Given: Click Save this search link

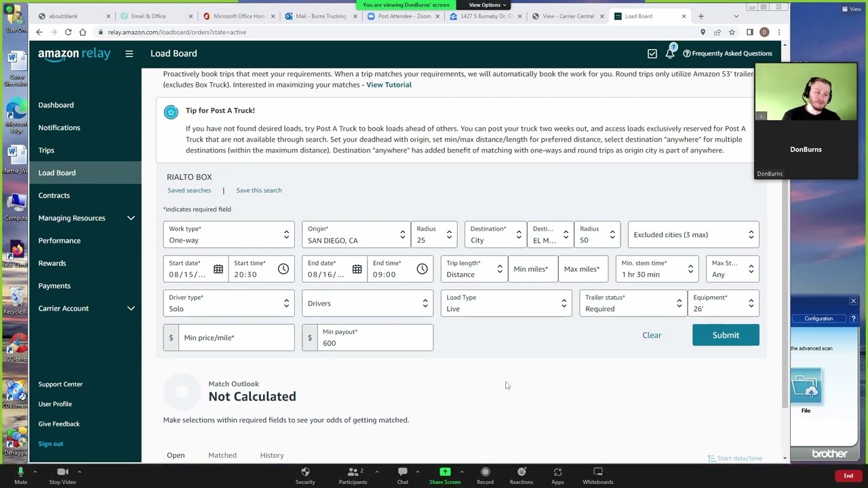Looking at the screenshot, I should click(259, 190).
